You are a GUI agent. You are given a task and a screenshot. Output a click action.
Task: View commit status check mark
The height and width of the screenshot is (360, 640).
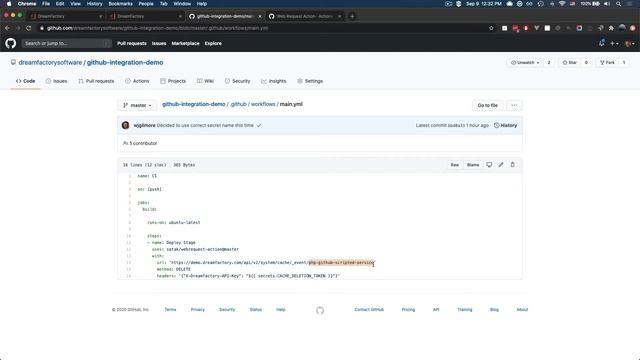click(259, 126)
